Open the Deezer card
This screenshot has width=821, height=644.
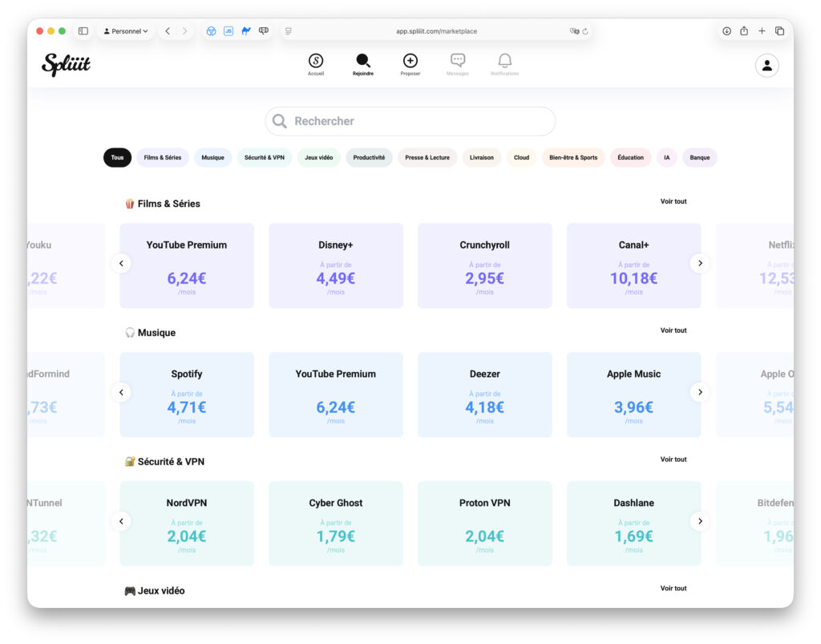(x=485, y=395)
